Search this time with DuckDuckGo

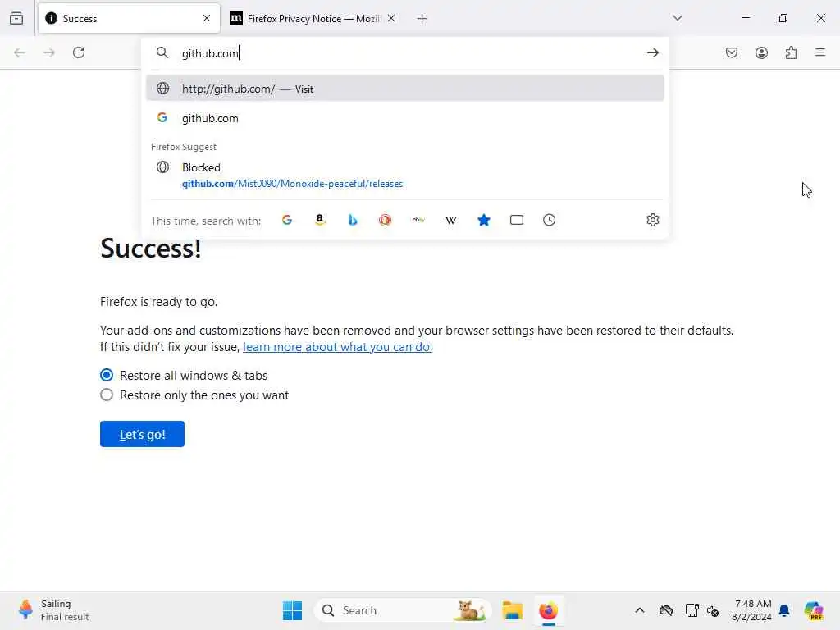pos(386,220)
